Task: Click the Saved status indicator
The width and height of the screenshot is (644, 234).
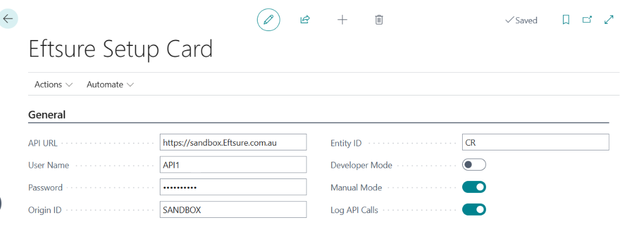Action: pyautogui.click(x=521, y=20)
